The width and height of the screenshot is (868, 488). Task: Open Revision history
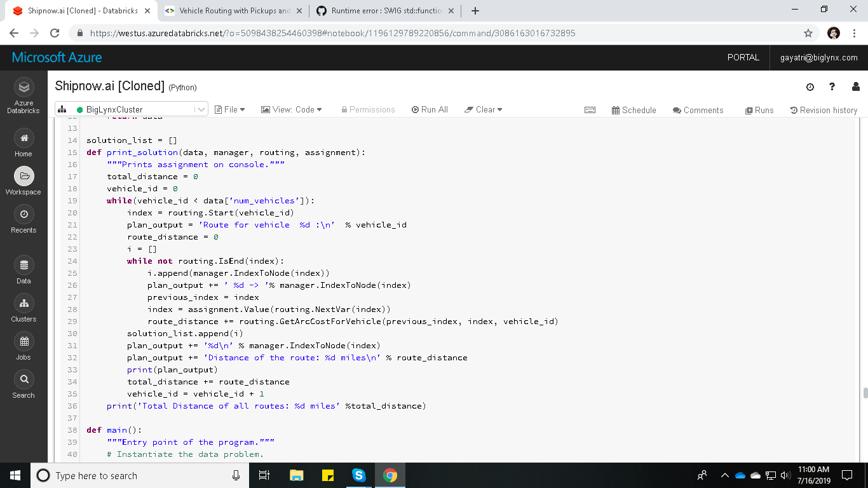[x=824, y=109]
